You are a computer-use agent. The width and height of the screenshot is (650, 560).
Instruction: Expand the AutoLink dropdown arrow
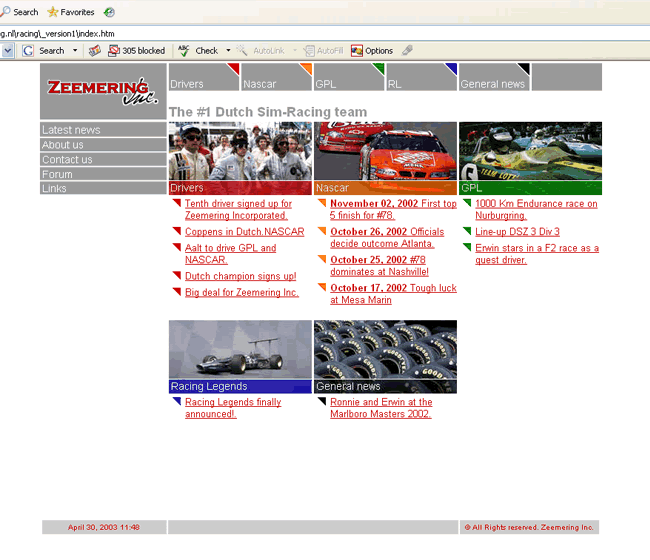tap(295, 51)
